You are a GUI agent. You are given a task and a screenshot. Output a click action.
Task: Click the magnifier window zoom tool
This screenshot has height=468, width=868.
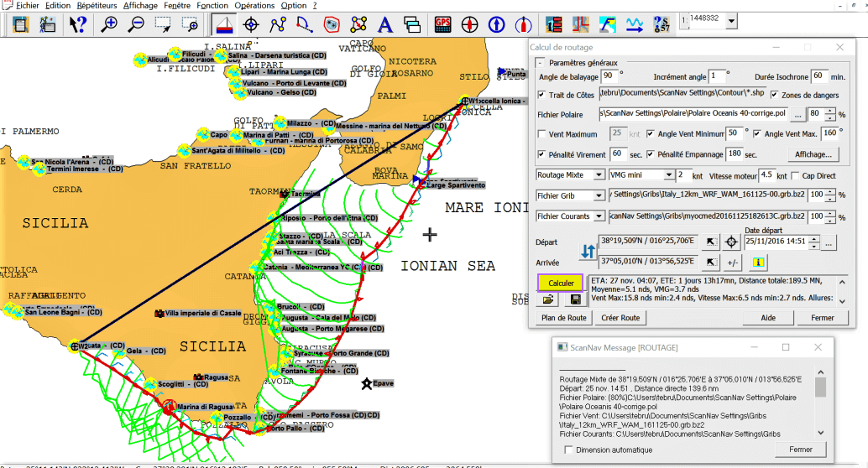[x=190, y=24]
